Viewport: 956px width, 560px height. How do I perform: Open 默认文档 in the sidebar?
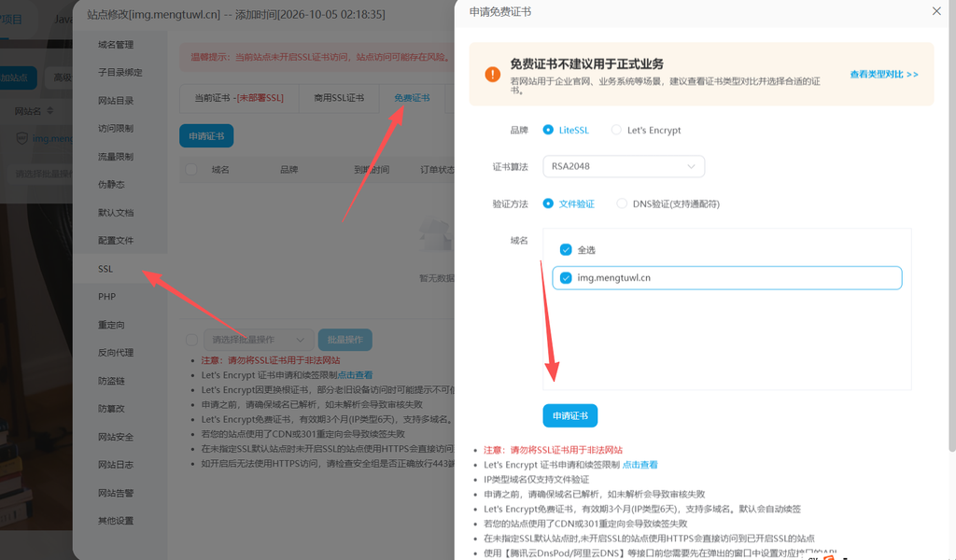(116, 213)
